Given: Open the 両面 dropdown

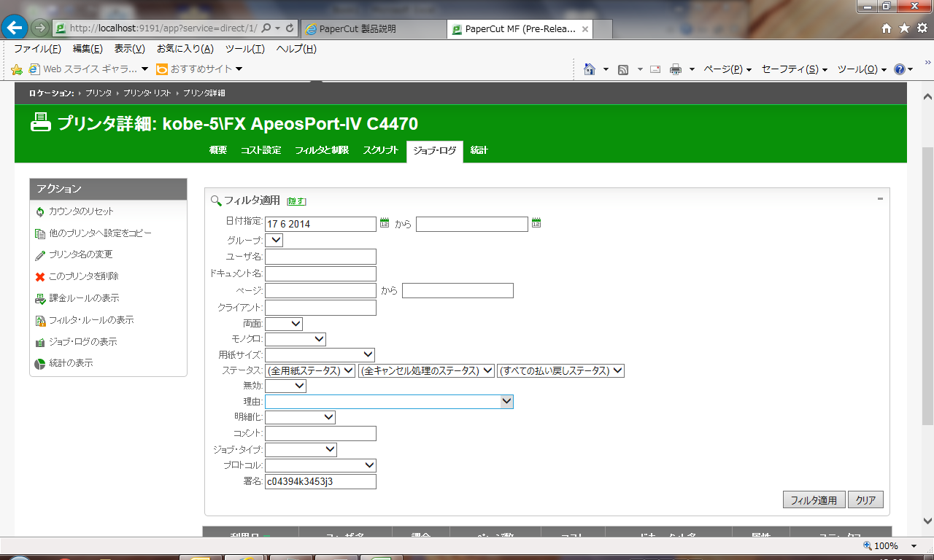Looking at the screenshot, I should [x=284, y=324].
